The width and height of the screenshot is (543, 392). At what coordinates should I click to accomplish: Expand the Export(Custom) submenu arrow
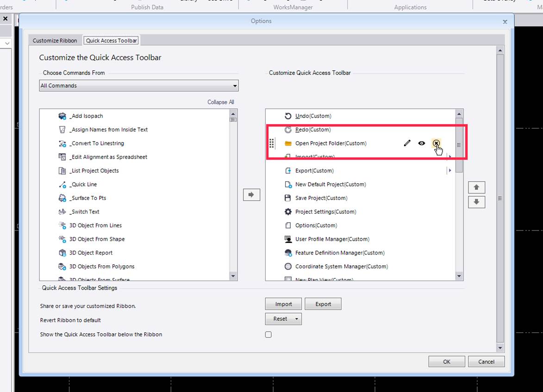pos(450,170)
